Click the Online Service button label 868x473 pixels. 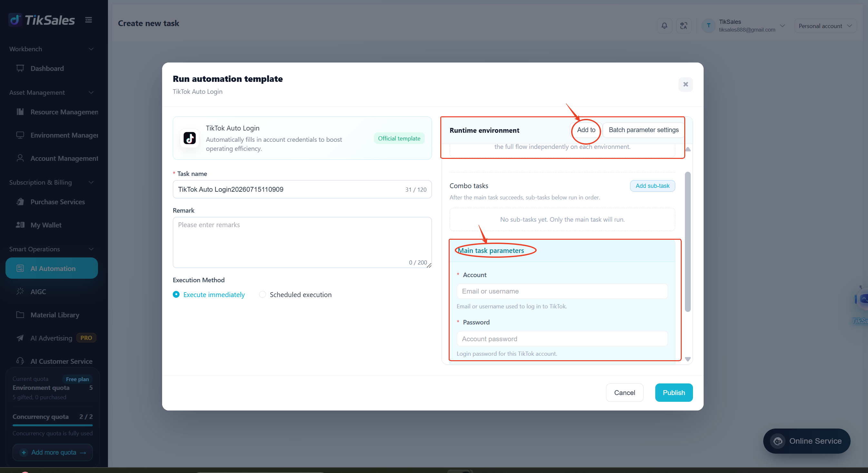[x=815, y=441]
